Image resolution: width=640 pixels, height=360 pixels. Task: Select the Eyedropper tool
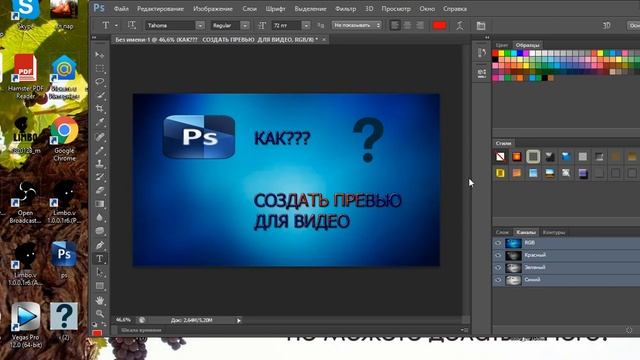tap(100, 122)
